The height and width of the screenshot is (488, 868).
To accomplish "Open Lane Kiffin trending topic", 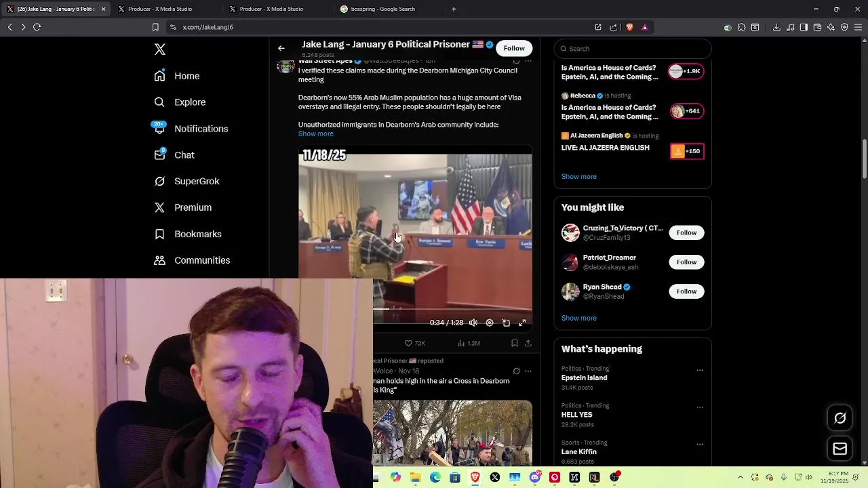I will click(x=579, y=451).
